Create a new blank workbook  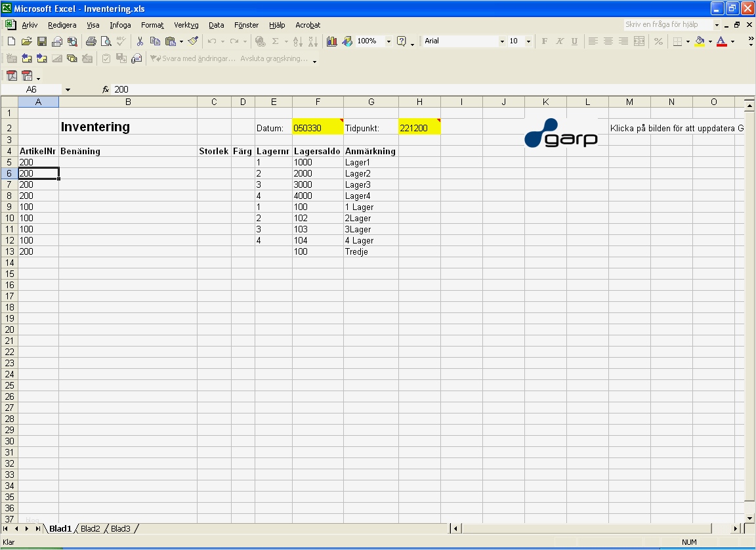(12, 41)
